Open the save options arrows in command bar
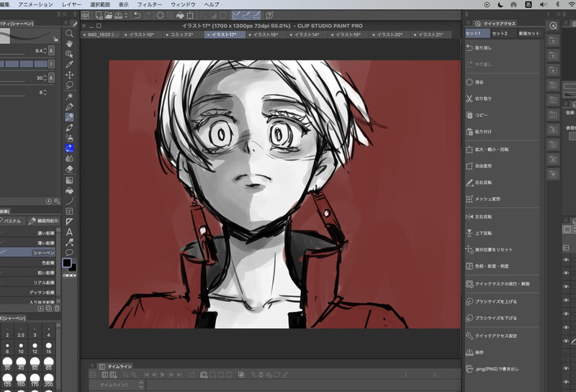This screenshot has height=392, width=576. click(x=126, y=15)
